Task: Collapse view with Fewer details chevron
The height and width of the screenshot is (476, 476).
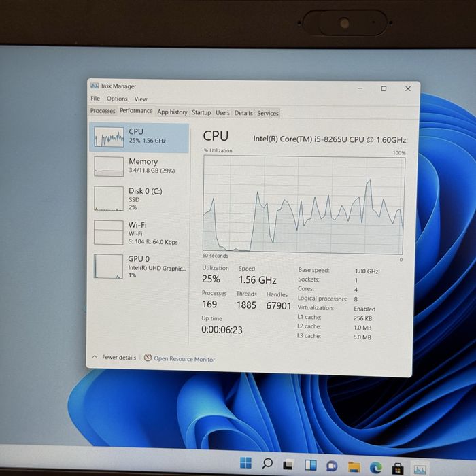Action: pyautogui.click(x=95, y=357)
